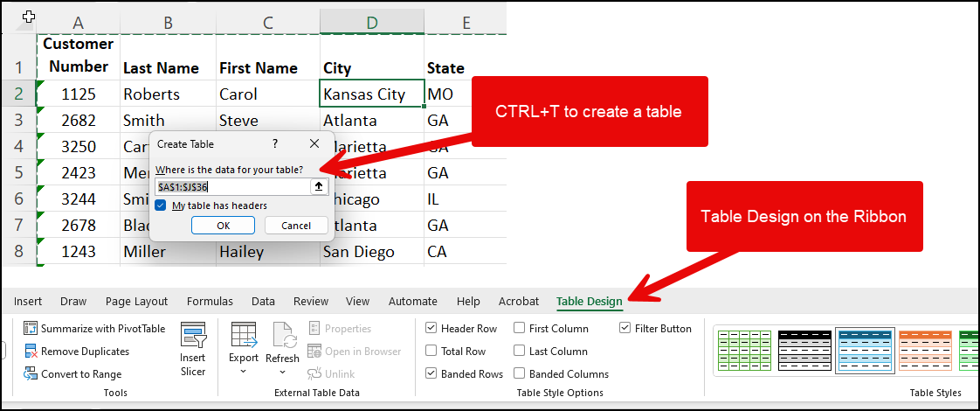This screenshot has width=980, height=411.
Task: Select column C header
Action: pos(268,23)
